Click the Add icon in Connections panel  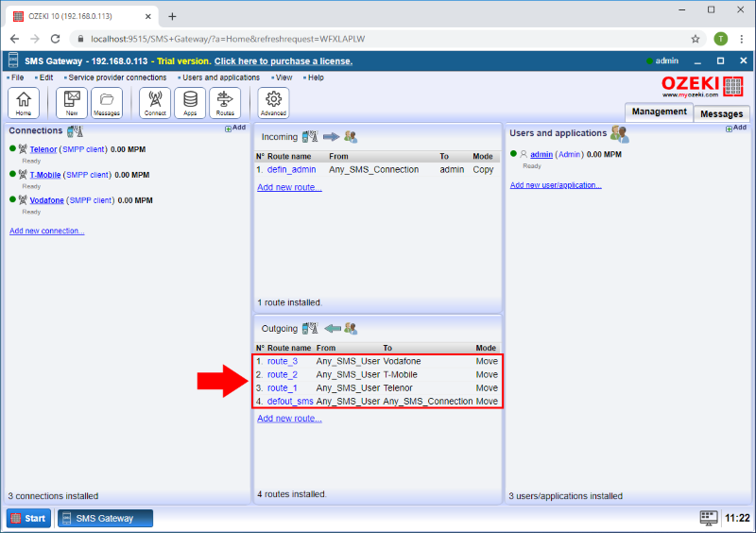(x=234, y=128)
